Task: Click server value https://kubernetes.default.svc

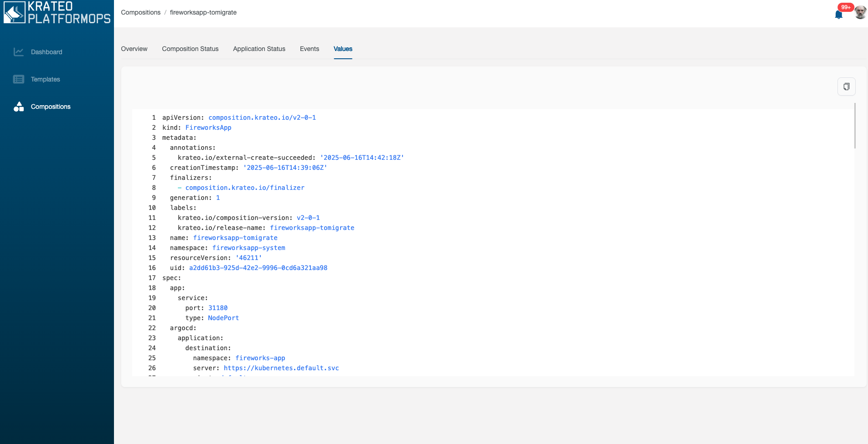Action: (x=281, y=368)
